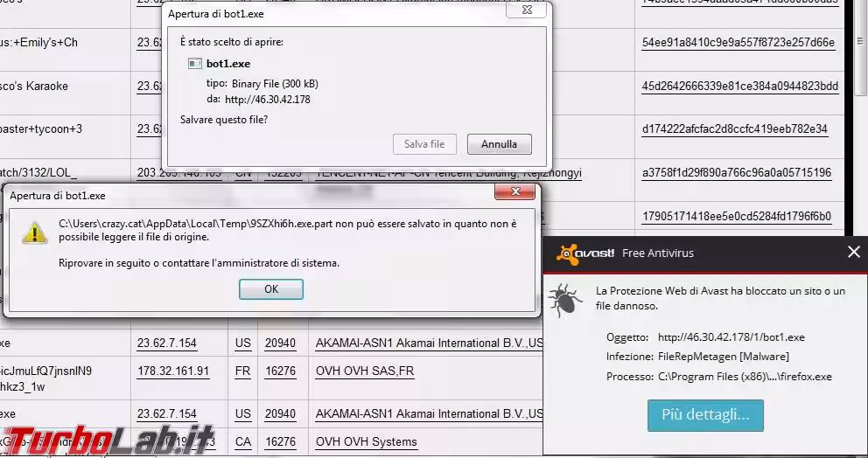
Task: Click Processo firefox.exe path text
Action: [x=745, y=377]
